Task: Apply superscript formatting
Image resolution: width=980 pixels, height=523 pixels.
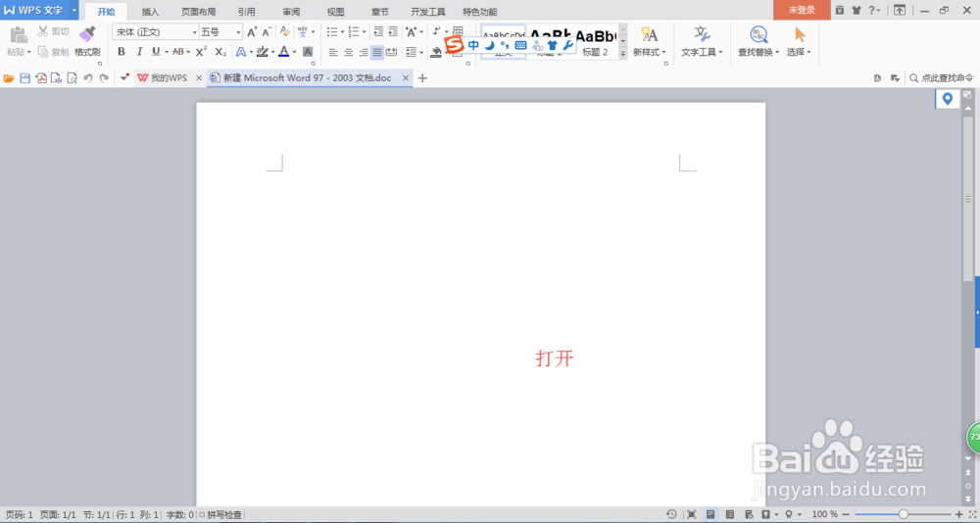Action: [201, 52]
